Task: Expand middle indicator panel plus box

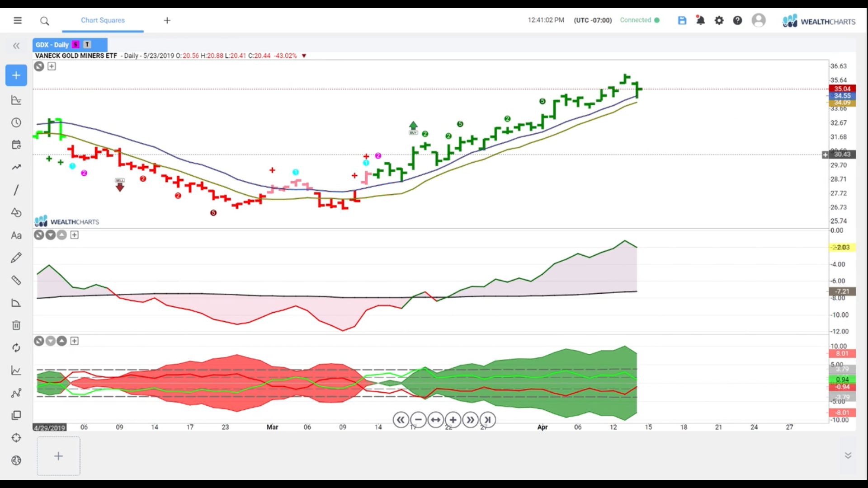Action: (75, 235)
